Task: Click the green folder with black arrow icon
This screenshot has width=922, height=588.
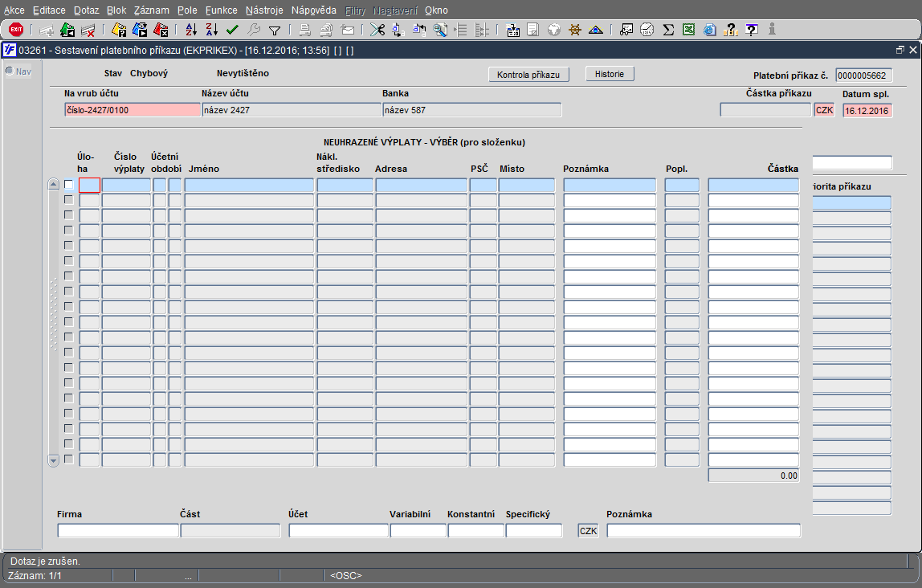Action: (x=67, y=30)
